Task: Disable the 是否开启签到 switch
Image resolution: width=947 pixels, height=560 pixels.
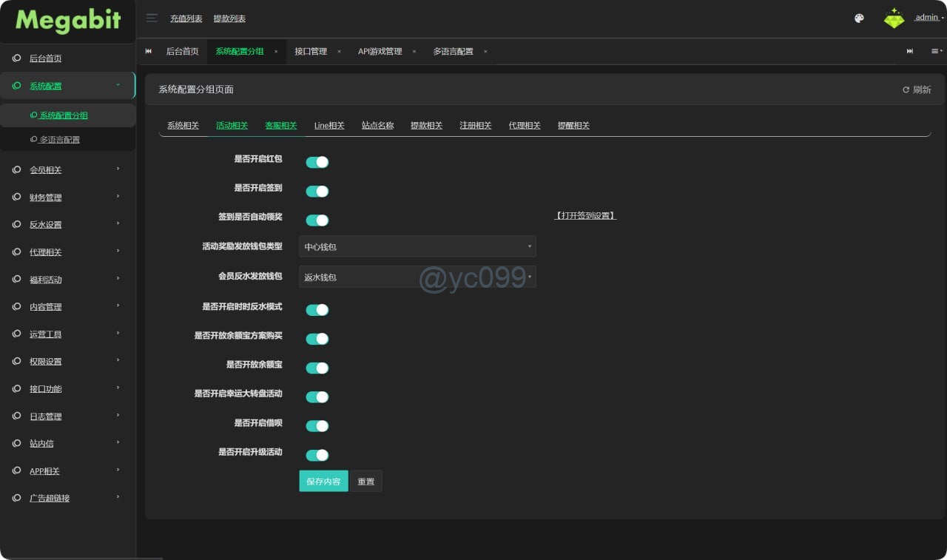Action: [x=317, y=191]
